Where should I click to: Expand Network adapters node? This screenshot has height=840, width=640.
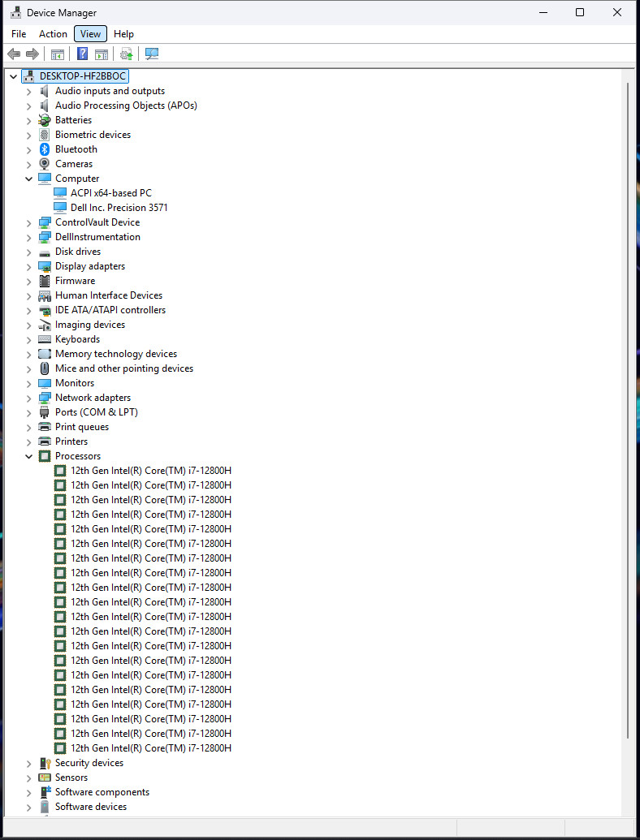click(x=29, y=398)
